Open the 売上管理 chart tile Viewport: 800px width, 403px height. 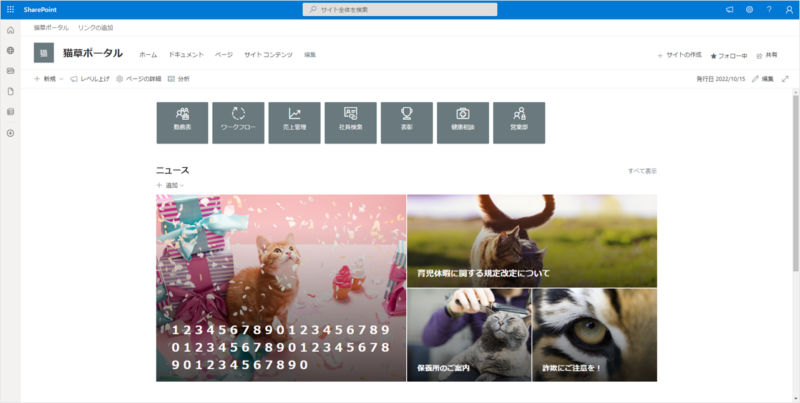(294, 121)
